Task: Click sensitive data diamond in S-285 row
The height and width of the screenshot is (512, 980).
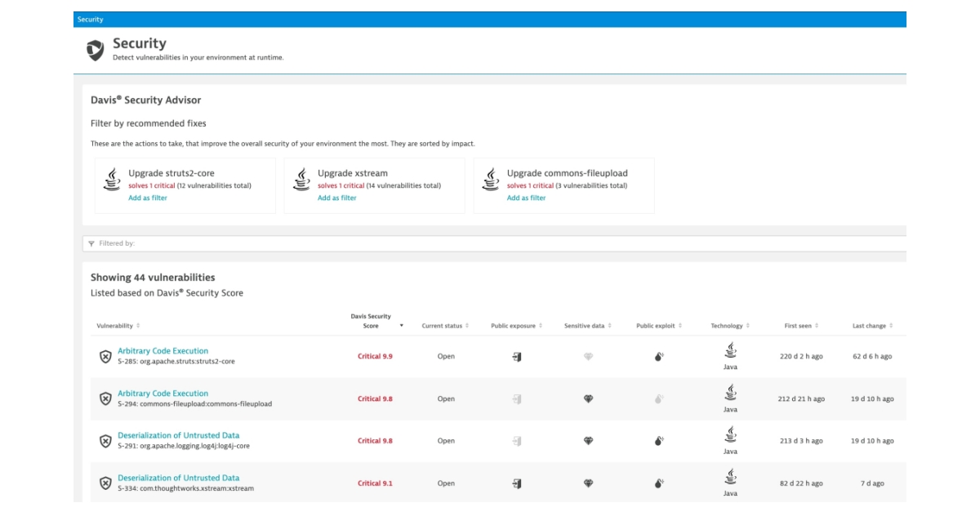Action: pyautogui.click(x=588, y=357)
